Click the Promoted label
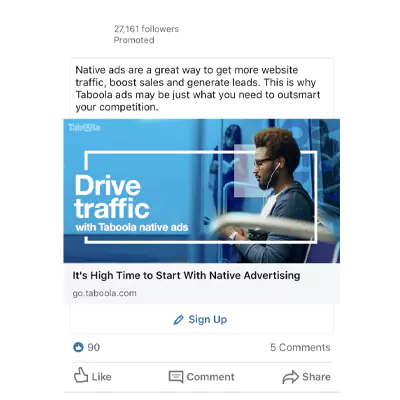This screenshot has height=400, width=400. tap(134, 40)
